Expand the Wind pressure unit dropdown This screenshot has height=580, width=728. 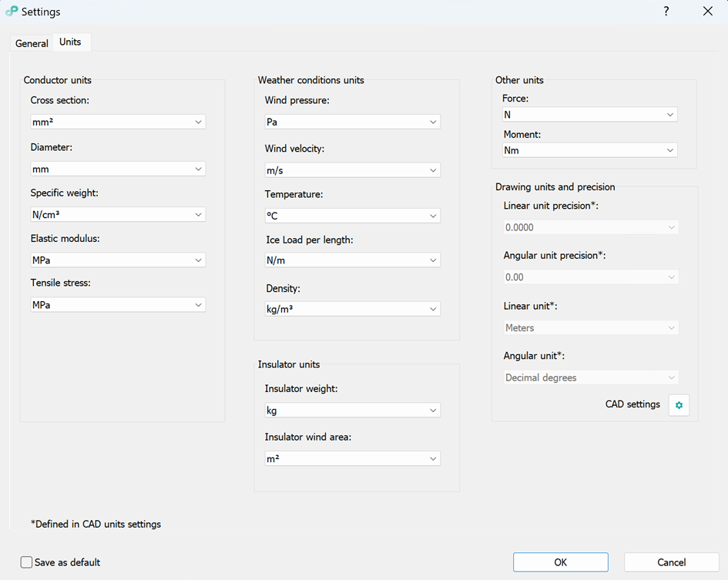pyautogui.click(x=352, y=122)
